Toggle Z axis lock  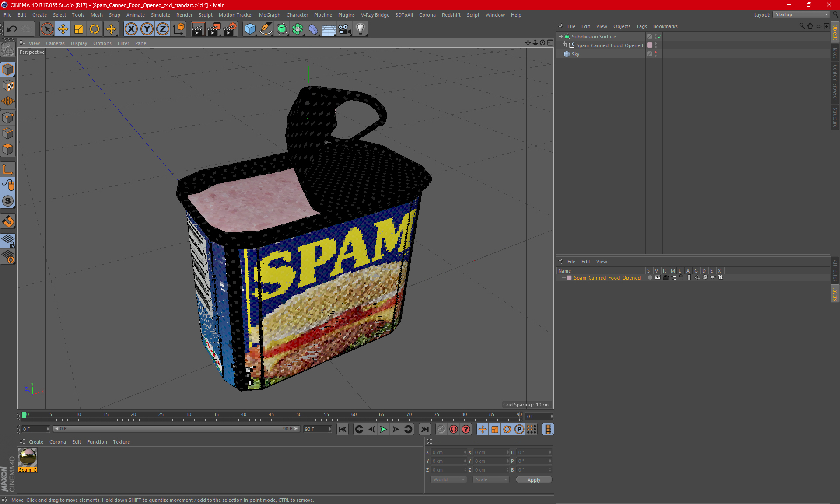point(163,29)
